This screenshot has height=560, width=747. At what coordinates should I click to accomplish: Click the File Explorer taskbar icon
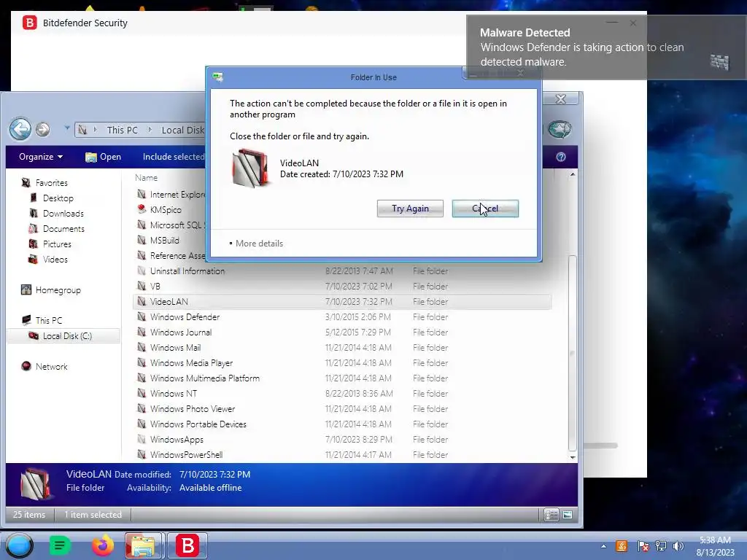144,545
